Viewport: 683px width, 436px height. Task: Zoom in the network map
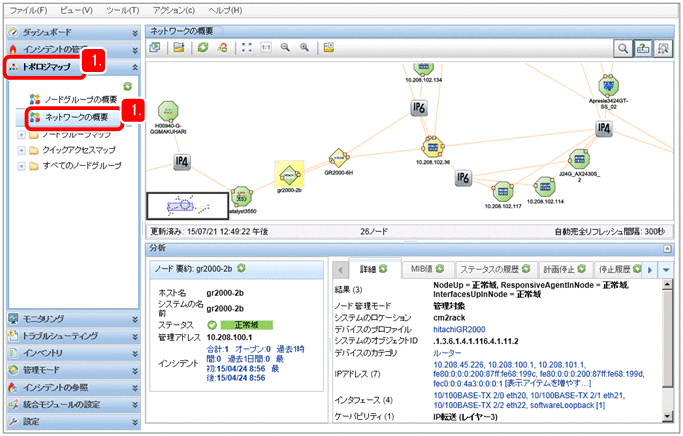[x=304, y=47]
